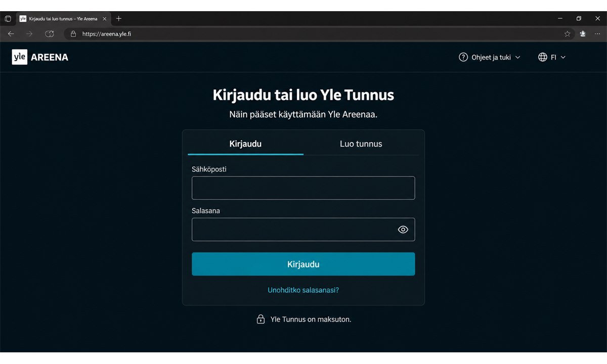The width and height of the screenshot is (607, 364).
Task: Open tab actions menu icon
Action: pyautogui.click(x=8, y=19)
